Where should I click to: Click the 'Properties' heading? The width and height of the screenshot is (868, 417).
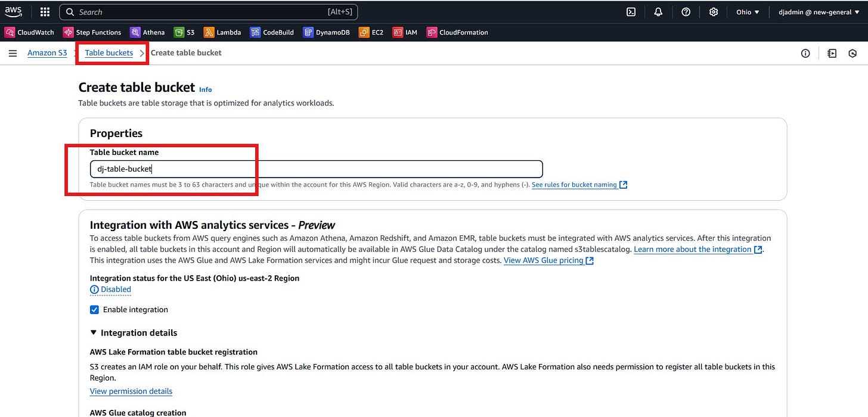[116, 133]
